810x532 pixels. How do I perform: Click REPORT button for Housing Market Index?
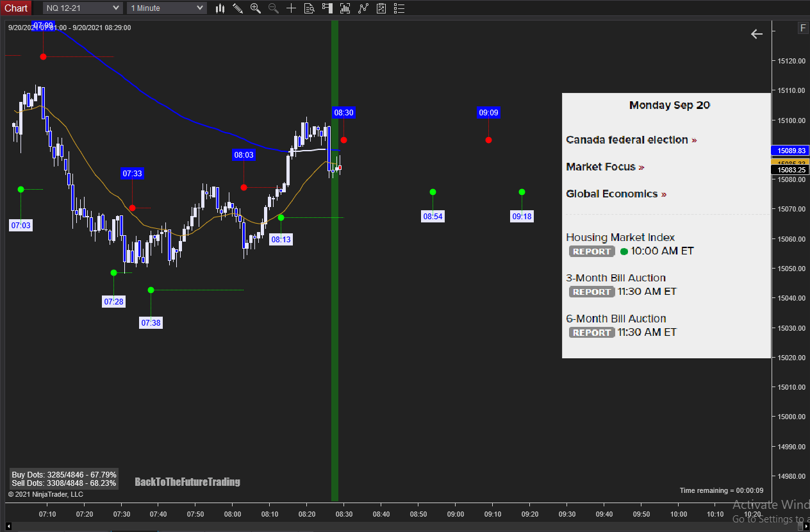click(592, 251)
